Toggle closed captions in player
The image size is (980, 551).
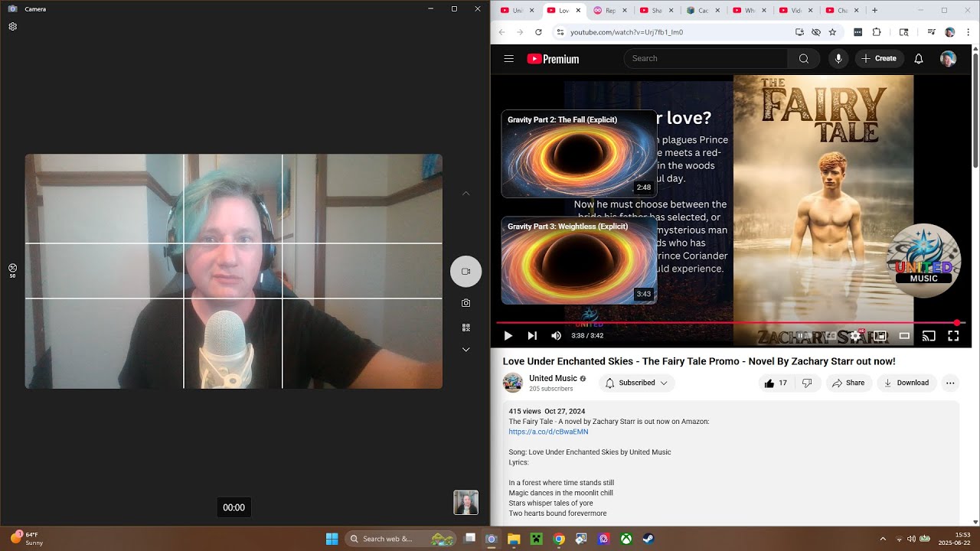[x=831, y=335]
